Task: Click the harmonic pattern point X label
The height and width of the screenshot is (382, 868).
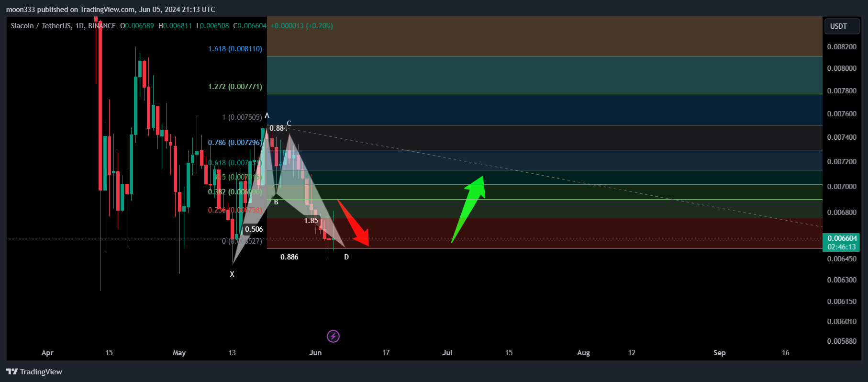Action: 232,274
